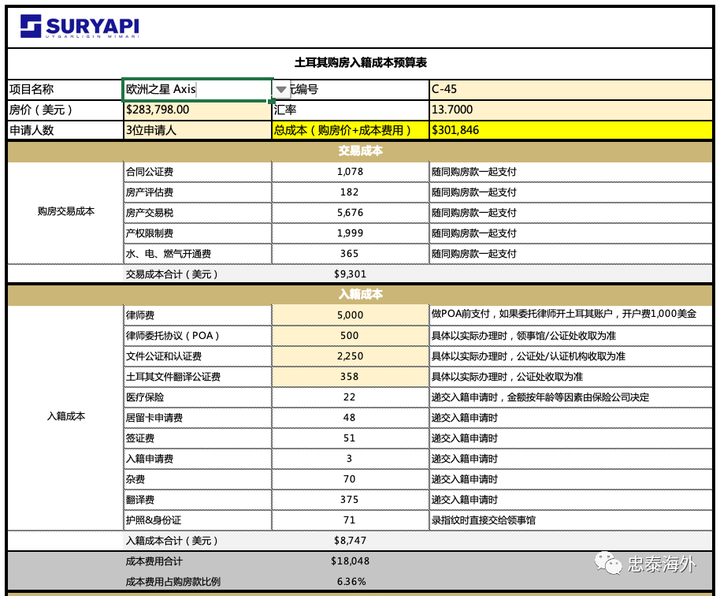The height and width of the screenshot is (596, 720).
Task: Select the 翻译费 value 375
Action: tap(350, 500)
